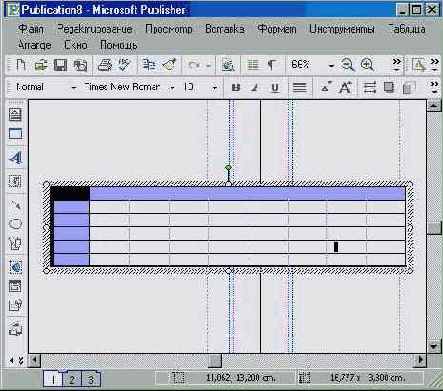443x391 pixels.
Task: Click the New publication icon
Action: click(x=21, y=65)
